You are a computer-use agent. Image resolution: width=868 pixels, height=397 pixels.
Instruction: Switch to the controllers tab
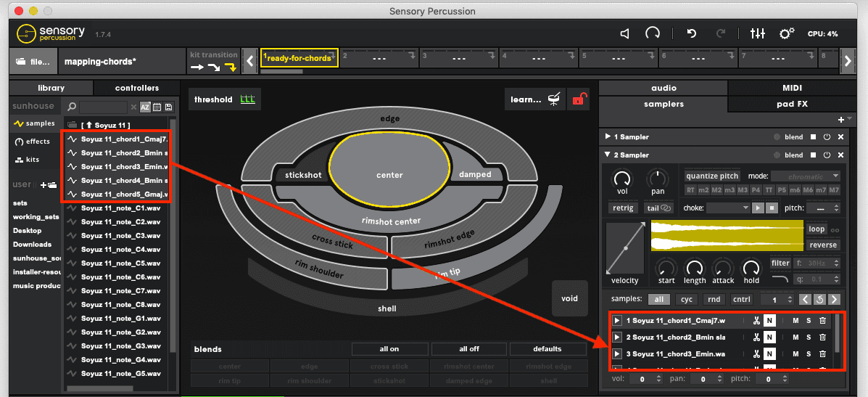[x=137, y=88]
